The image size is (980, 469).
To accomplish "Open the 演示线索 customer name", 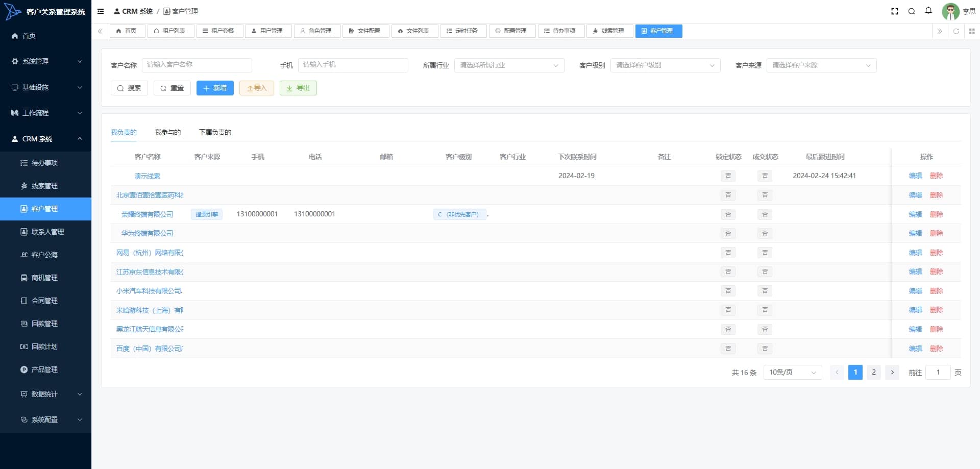I will [147, 176].
